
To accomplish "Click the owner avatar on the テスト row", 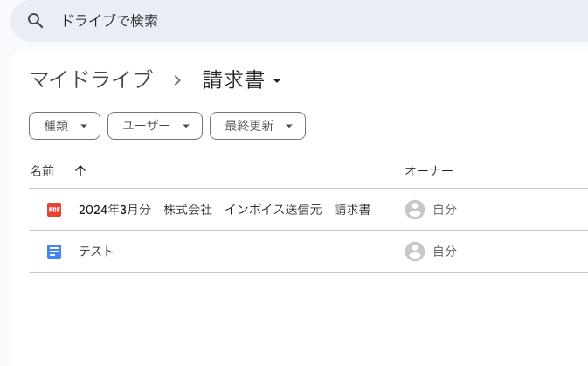I will (415, 252).
